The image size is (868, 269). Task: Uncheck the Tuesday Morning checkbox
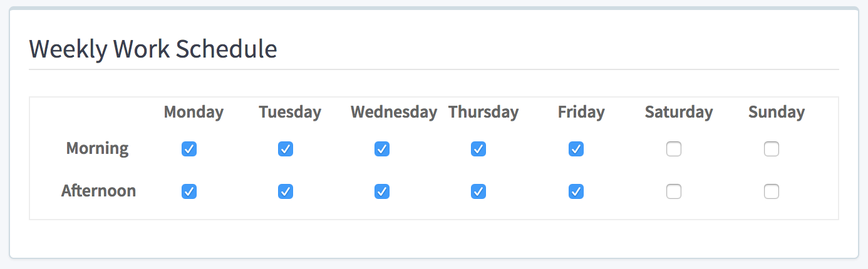[286, 149]
